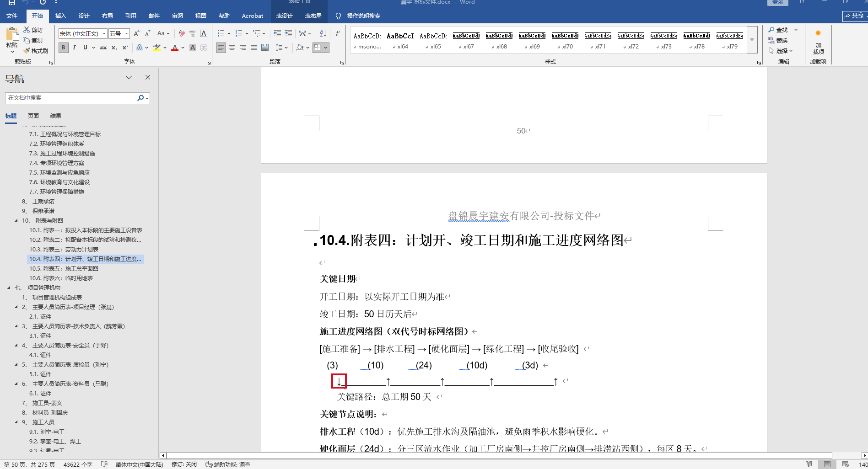Click in the 在文档中搜索 navigation search field
Viewport: 868px width, 469px height.
coord(71,98)
